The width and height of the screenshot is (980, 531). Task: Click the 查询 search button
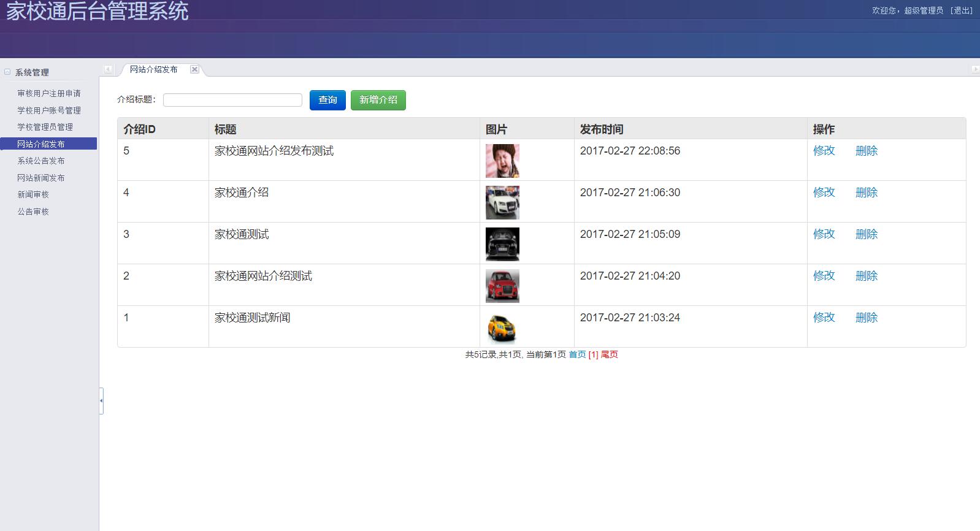[327, 100]
